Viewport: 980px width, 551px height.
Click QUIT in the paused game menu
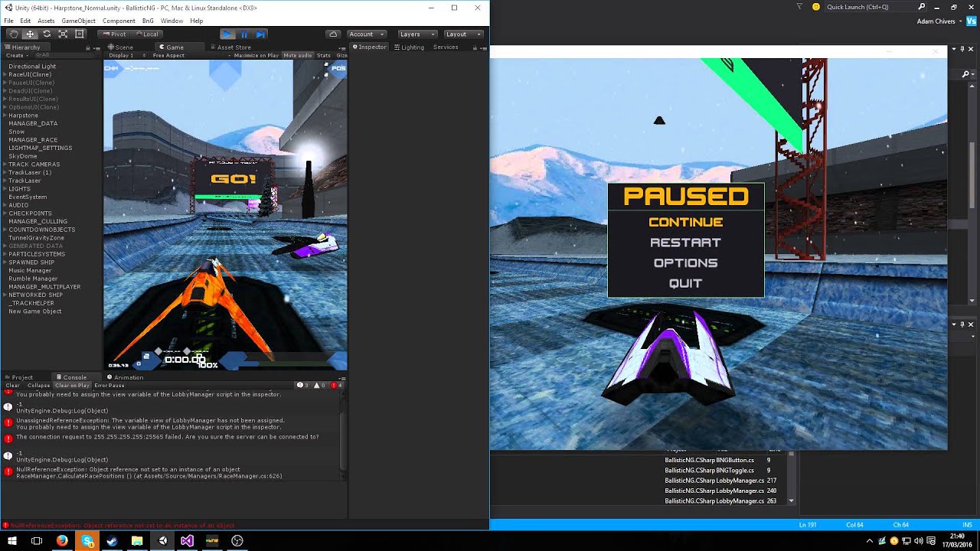[685, 283]
